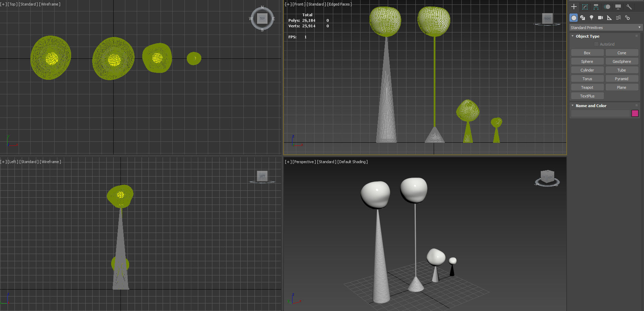Click the Cylinder primitive button
Screen dimensions: 644x311
click(x=587, y=70)
